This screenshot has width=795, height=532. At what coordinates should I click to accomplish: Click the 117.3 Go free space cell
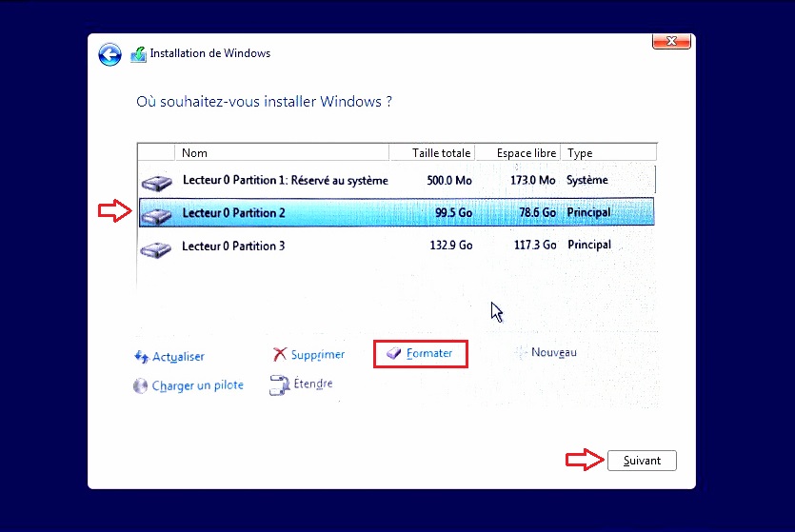[535, 246]
